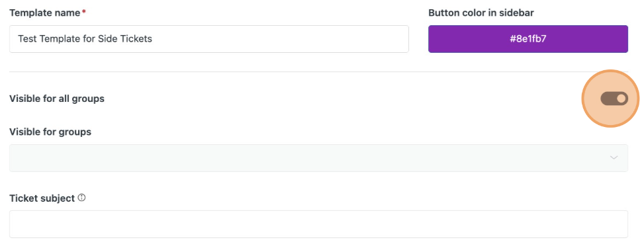Click the 'Visible for groups' label

click(50, 132)
